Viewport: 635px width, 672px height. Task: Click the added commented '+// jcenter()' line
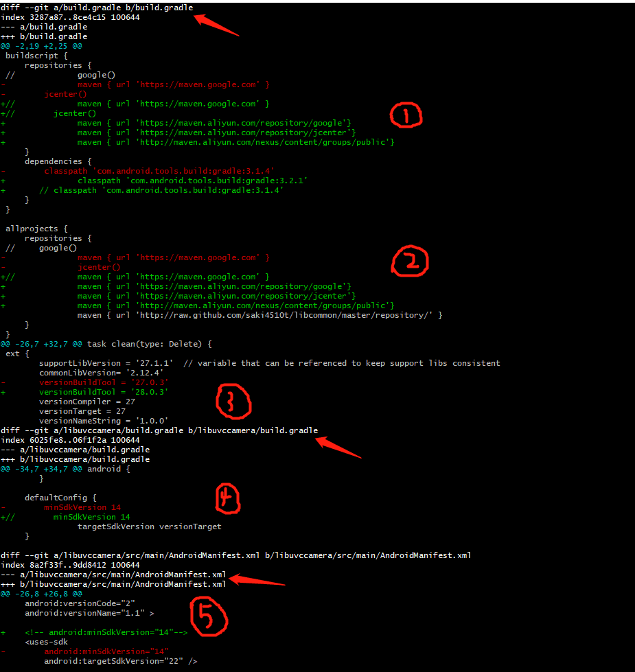(x=49, y=113)
